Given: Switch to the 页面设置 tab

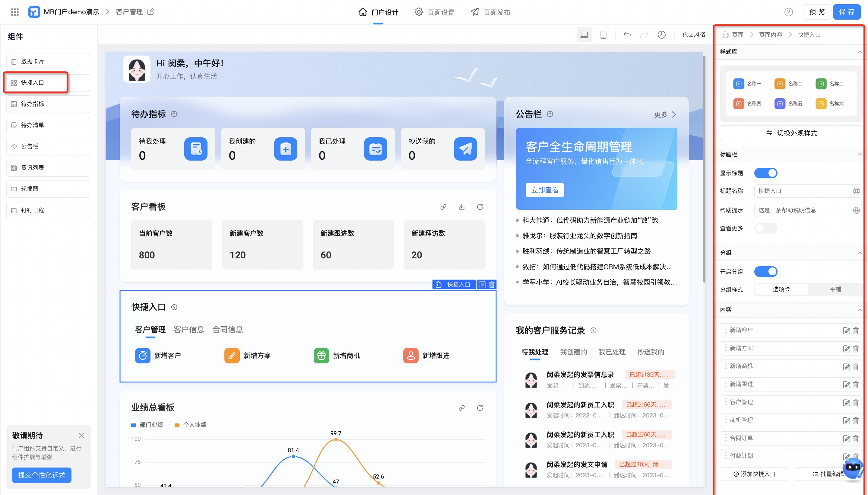Looking at the screenshot, I should (x=434, y=12).
